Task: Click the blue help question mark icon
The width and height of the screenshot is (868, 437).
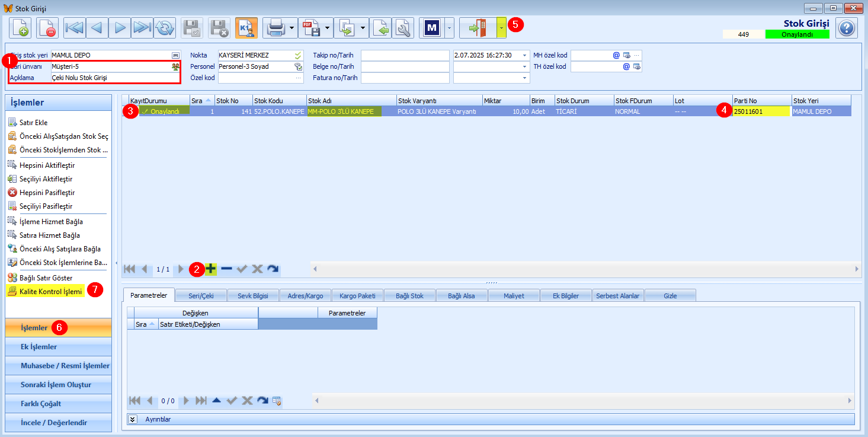Action: click(847, 28)
